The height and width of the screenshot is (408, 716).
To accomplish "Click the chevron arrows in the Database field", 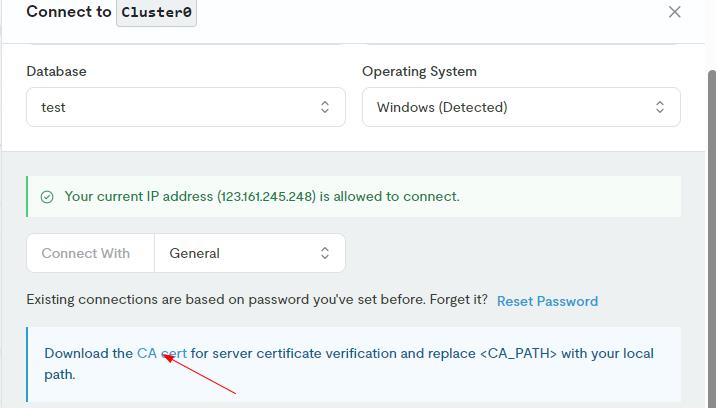I will [x=325, y=107].
